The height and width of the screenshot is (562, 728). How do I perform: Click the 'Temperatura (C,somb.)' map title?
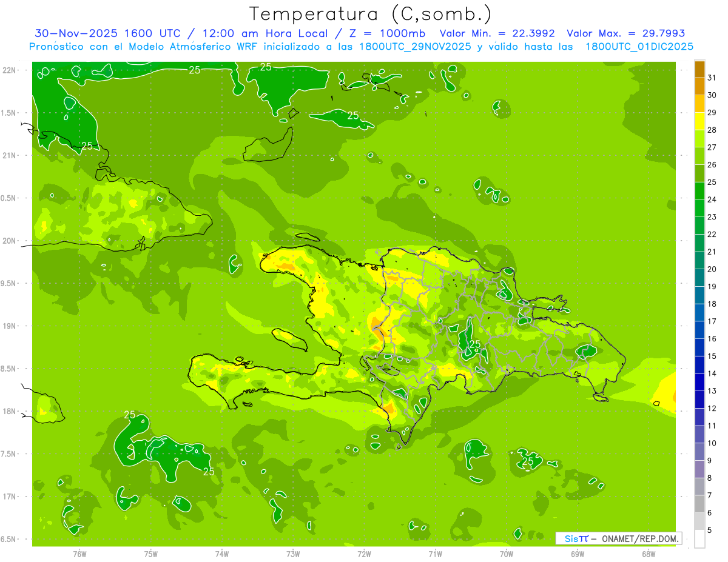pyautogui.click(x=371, y=14)
